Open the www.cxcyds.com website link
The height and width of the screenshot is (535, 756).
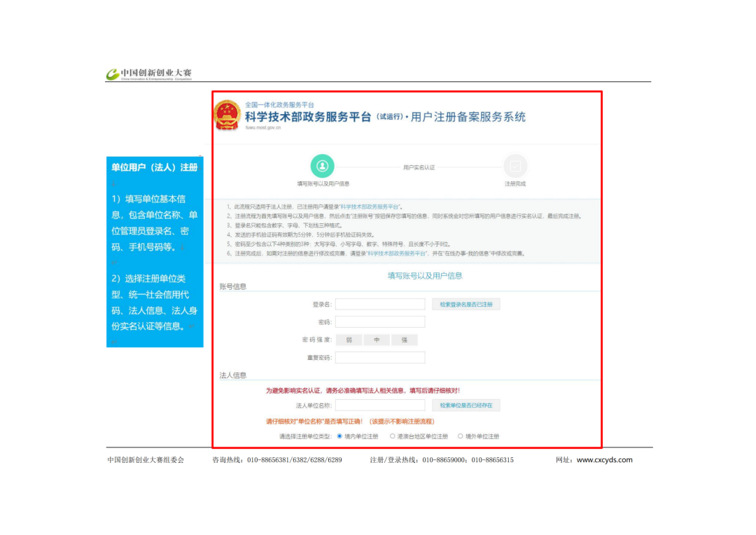[604, 460]
